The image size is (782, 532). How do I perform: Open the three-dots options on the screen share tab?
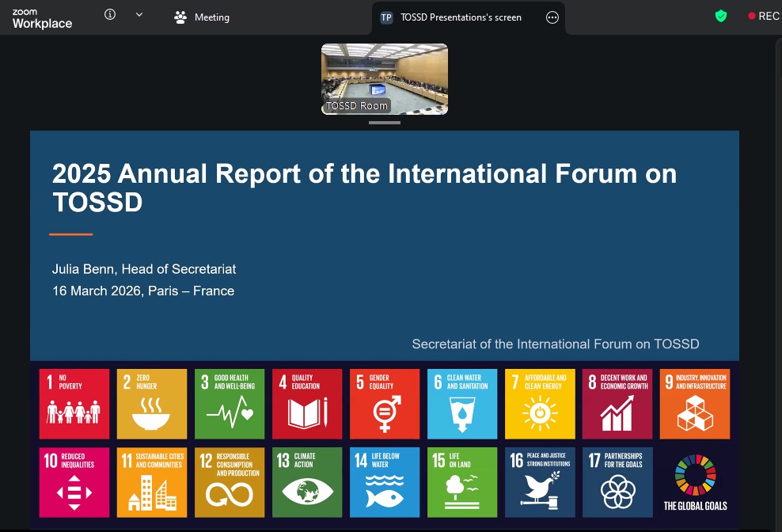point(552,17)
